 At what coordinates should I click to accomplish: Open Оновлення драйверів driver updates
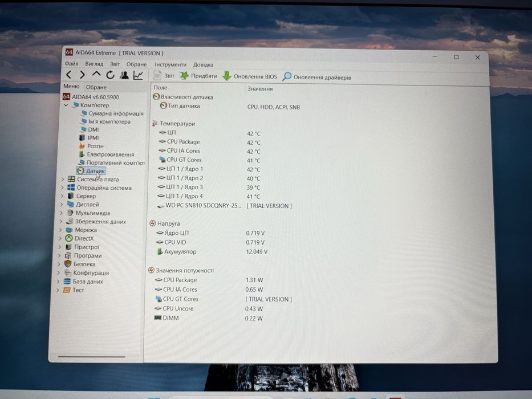tap(316, 77)
